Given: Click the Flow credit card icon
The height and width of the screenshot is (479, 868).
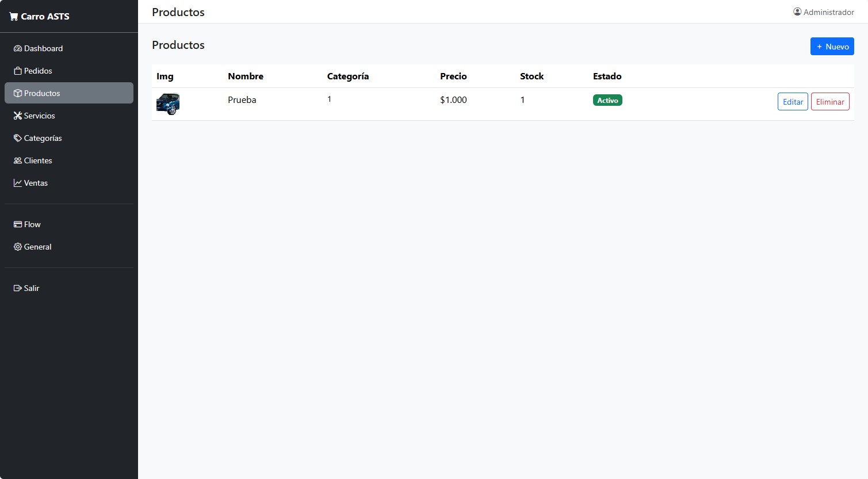Looking at the screenshot, I should coord(18,224).
